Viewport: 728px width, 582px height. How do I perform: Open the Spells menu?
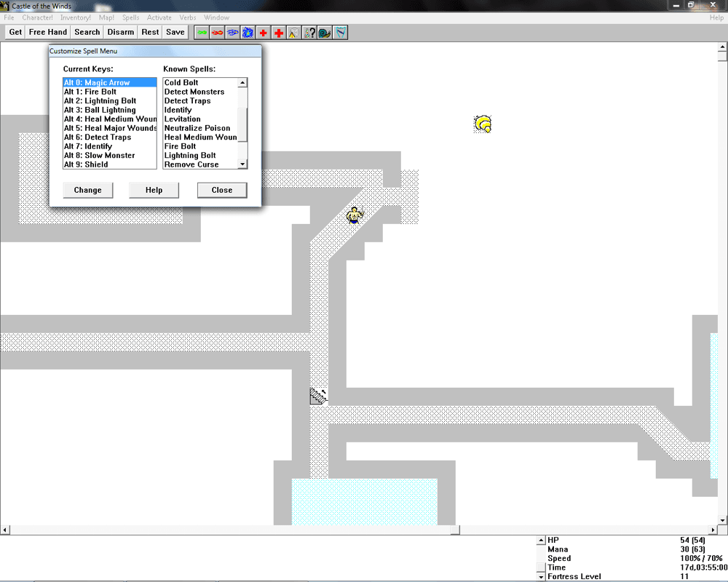131,17
